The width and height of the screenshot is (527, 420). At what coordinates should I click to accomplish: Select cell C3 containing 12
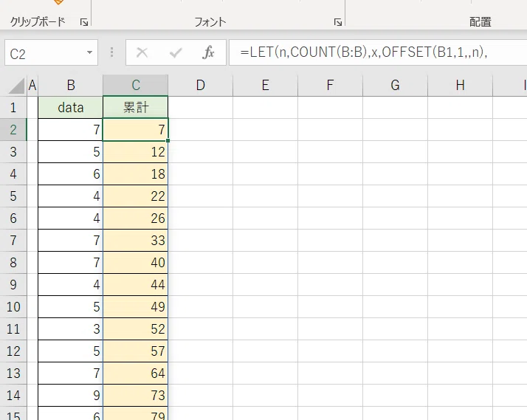pos(136,152)
